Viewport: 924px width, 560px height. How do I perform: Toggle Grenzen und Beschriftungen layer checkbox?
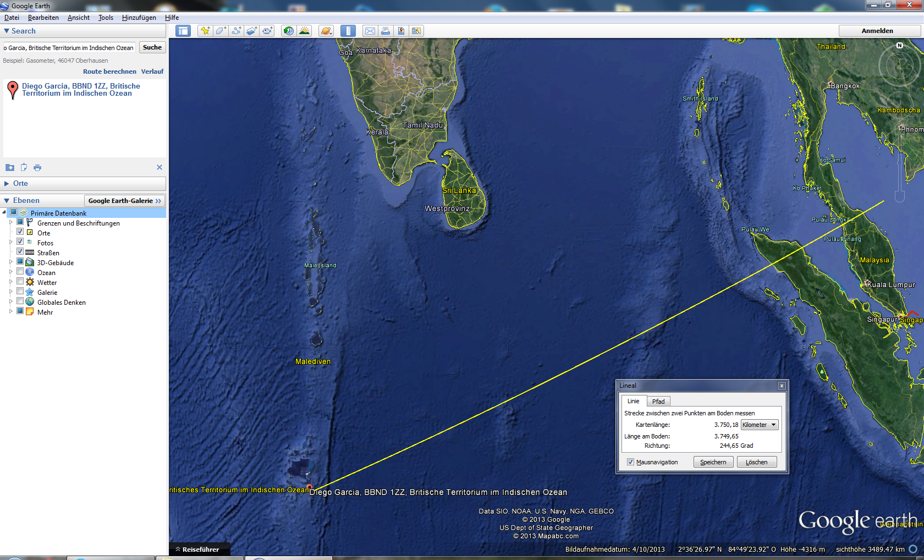[20, 222]
